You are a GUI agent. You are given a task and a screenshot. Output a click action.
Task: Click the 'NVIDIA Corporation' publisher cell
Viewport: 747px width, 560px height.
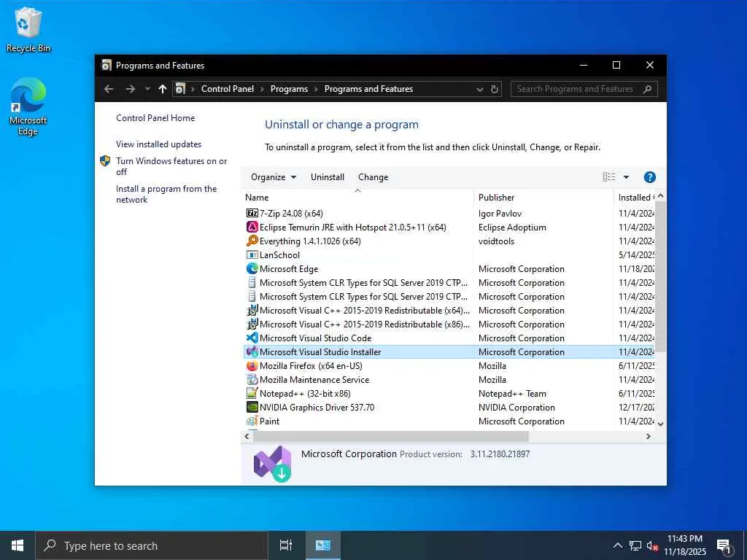[516, 407]
